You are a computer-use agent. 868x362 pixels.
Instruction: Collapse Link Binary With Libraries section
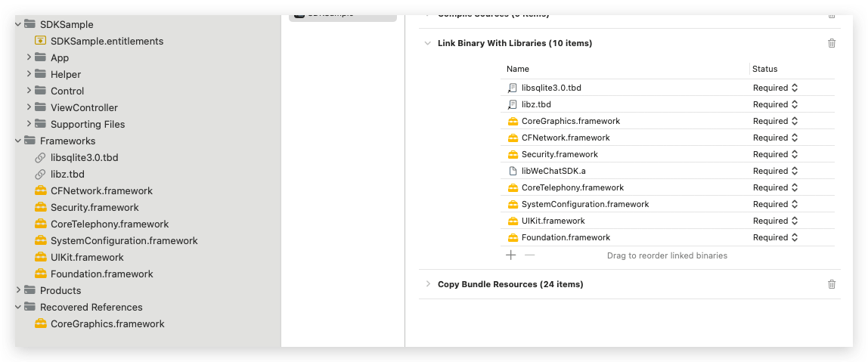pos(427,43)
